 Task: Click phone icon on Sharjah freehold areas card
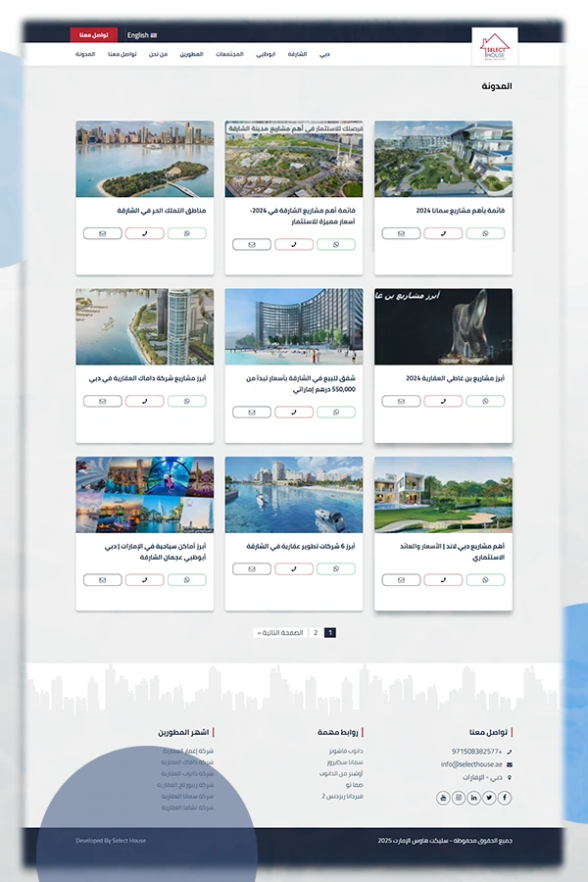(145, 233)
